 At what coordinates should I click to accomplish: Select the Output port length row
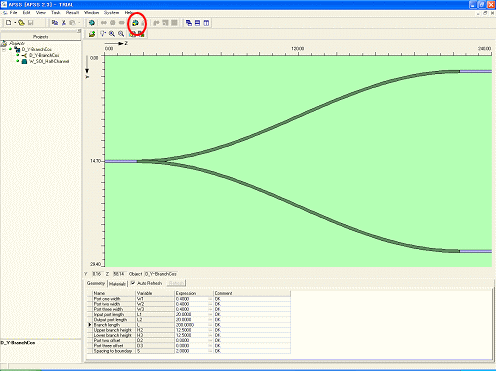click(x=189, y=320)
